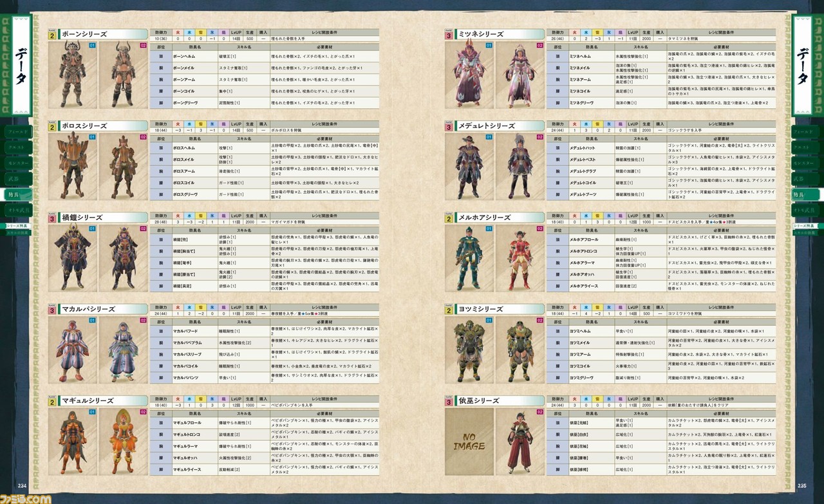
Task: Click the 龍 dragon element header in 禍鎧 stats
Action: click(224, 216)
